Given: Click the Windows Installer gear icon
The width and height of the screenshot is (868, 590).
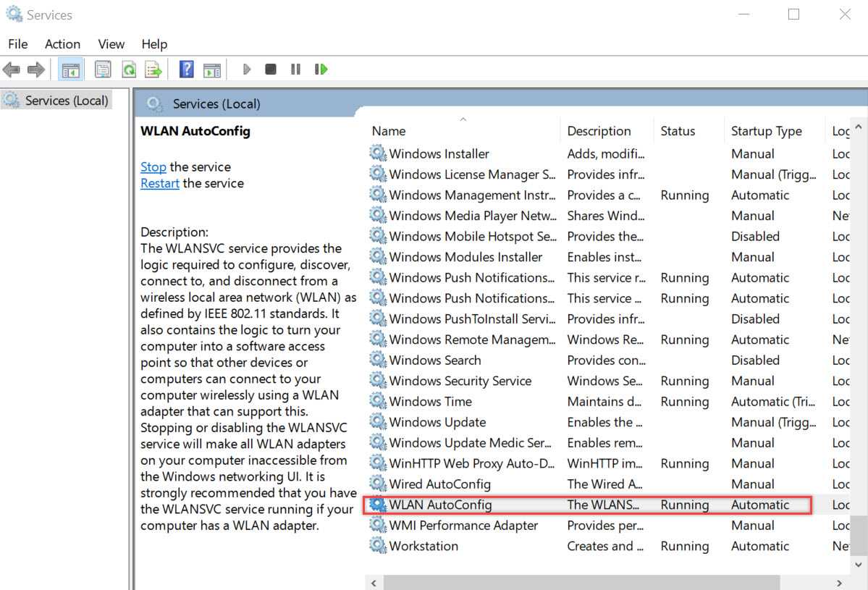Looking at the screenshot, I should point(378,153).
